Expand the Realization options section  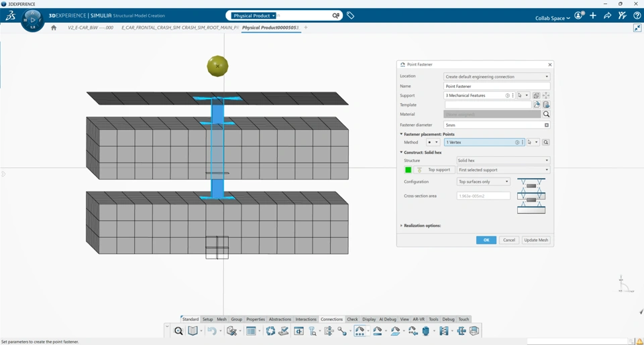(401, 226)
